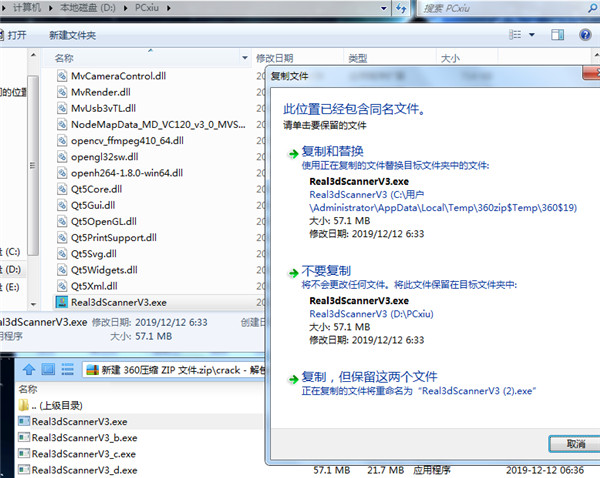Click the openh264-1.8.0-win64.dll file icon
Viewport: 600px width, 478px height.
[62, 173]
